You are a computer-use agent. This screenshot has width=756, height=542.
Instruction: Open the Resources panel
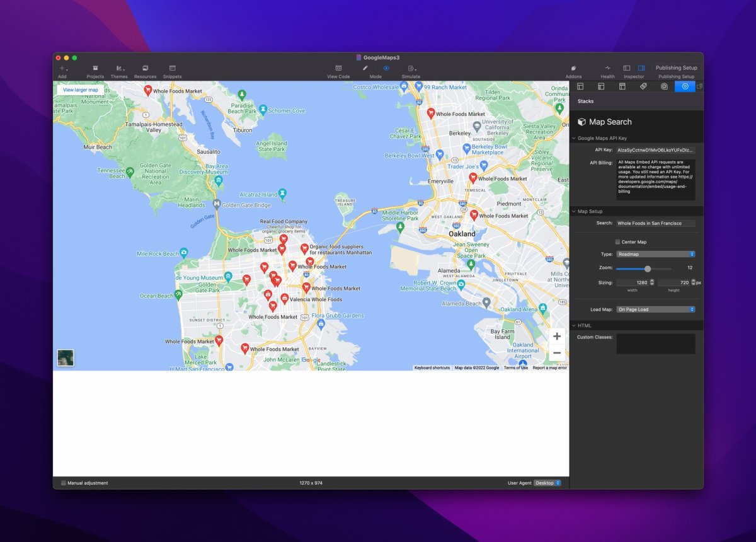[x=145, y=69]
